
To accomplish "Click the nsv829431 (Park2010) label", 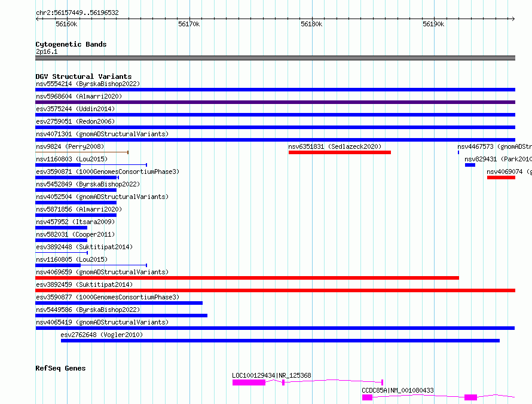I will point(498,159).
